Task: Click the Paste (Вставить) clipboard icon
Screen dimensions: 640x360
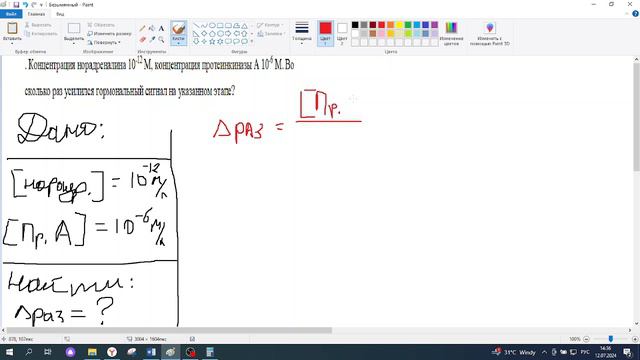Action: tap(12, 28)
